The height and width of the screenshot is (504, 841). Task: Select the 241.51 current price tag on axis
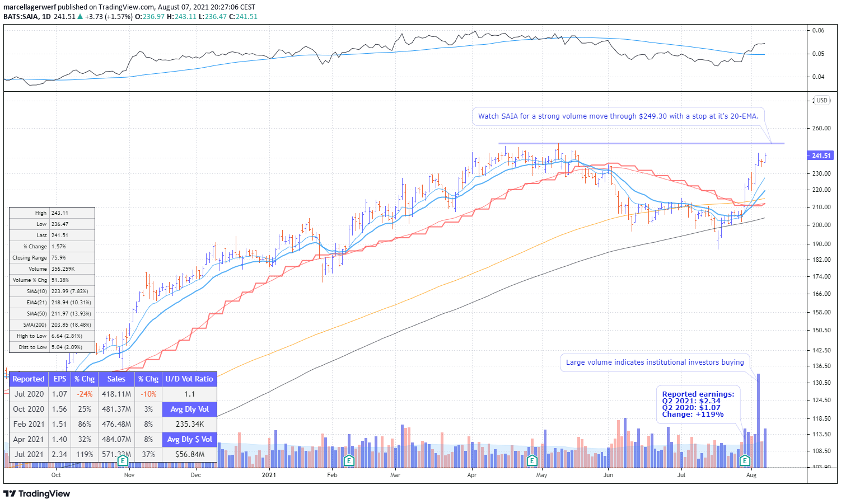(x=821, y=156)
